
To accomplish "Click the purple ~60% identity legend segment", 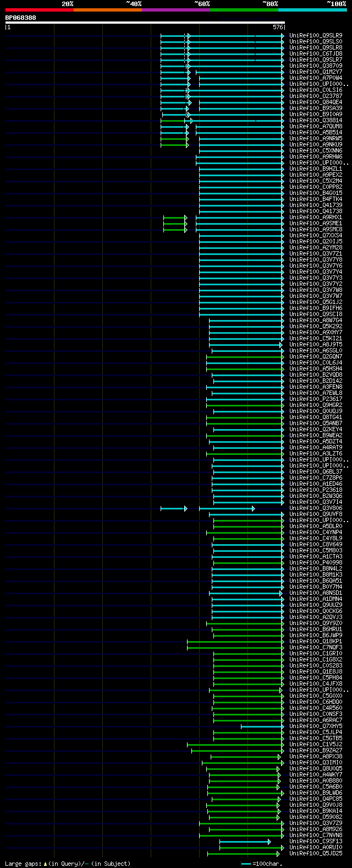I will pos(175,10).
